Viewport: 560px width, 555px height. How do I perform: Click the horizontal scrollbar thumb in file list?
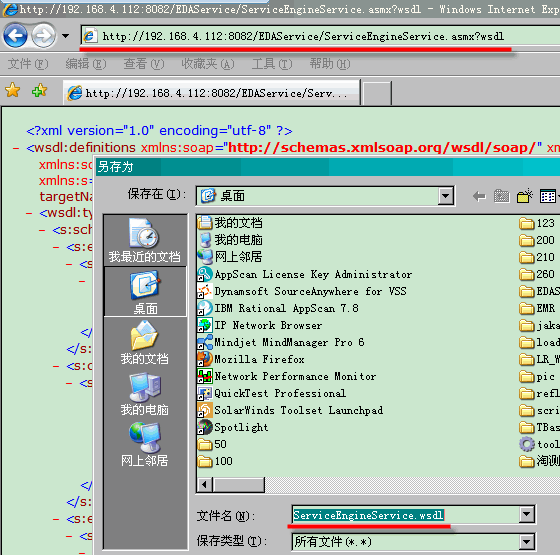pos(239,485)
